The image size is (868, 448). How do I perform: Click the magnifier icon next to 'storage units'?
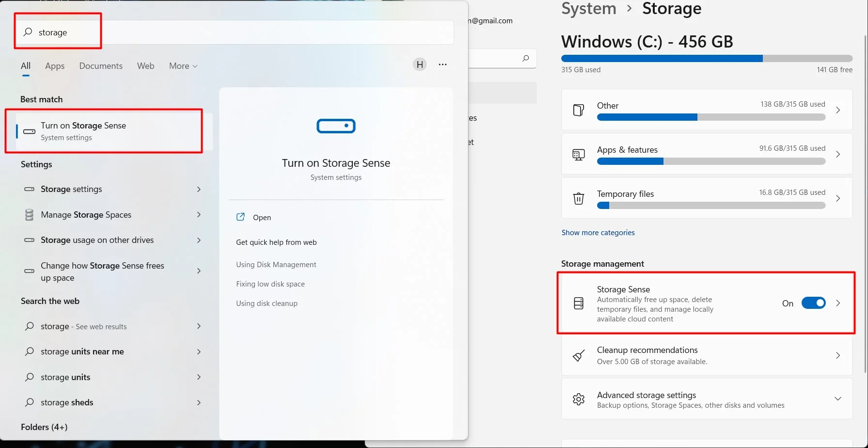pyautogui.click(x=30, y=377)
